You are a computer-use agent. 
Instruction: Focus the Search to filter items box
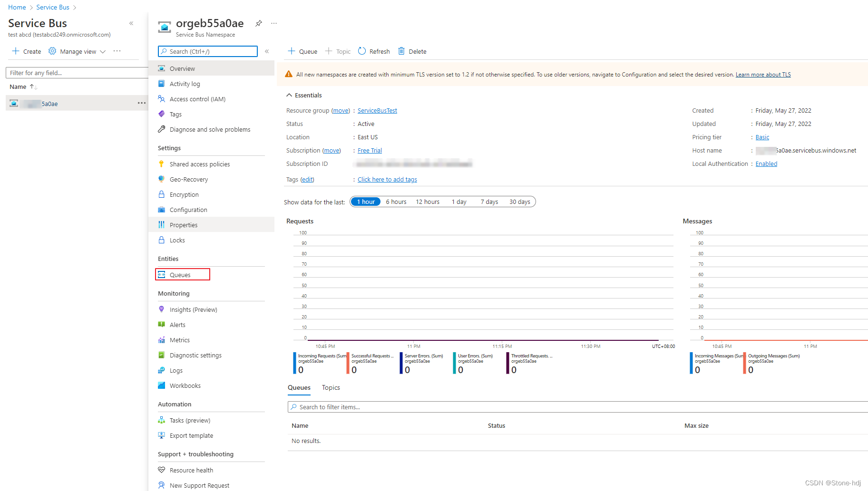point(578,407)
